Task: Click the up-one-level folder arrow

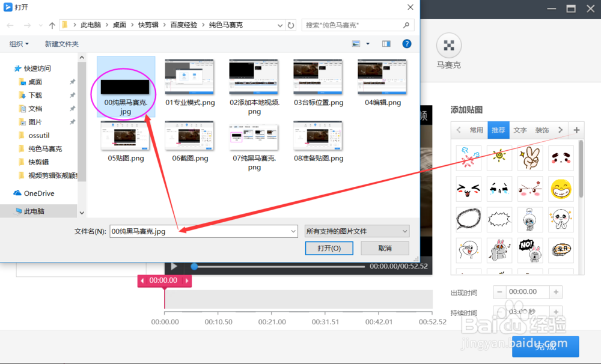Action: coord(52,25)
